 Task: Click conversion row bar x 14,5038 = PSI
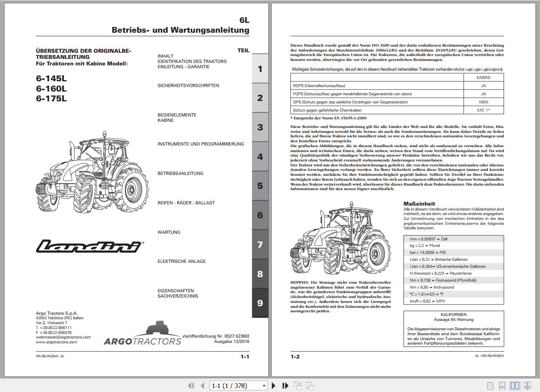point(454,253)
